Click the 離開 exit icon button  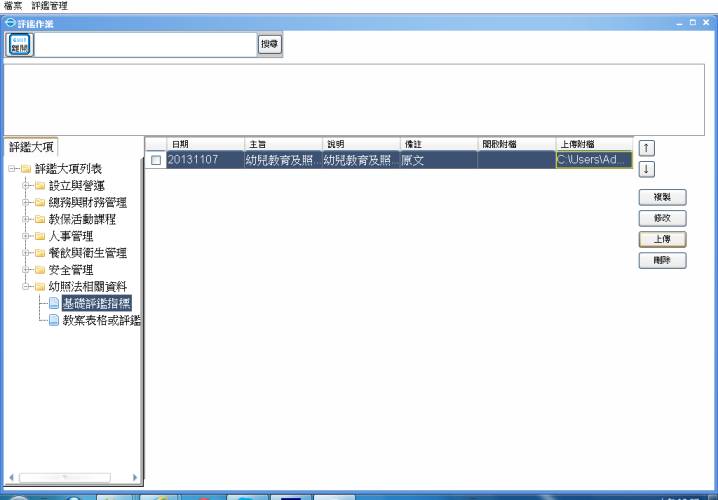pyautogui.click(x=20, y=44)
